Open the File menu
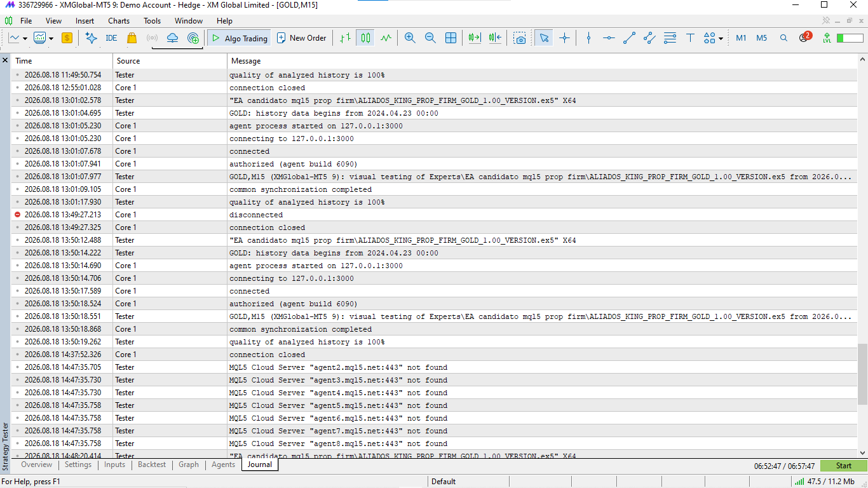 tap(26, 21)
